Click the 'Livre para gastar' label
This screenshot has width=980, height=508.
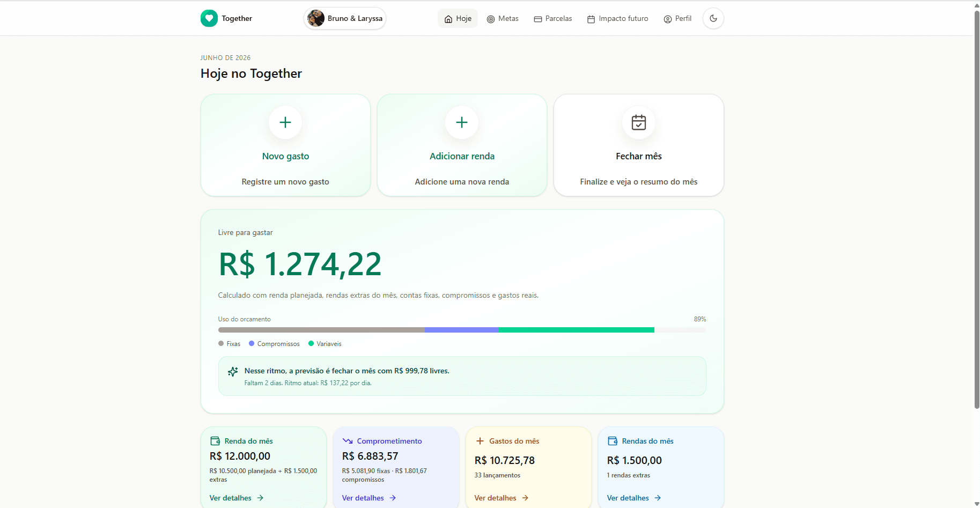coord(245,232)
